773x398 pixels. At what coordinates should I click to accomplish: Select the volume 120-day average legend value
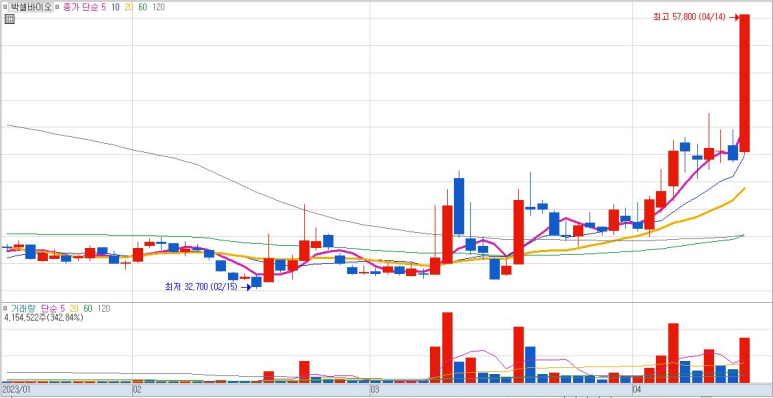pos(103,308)
